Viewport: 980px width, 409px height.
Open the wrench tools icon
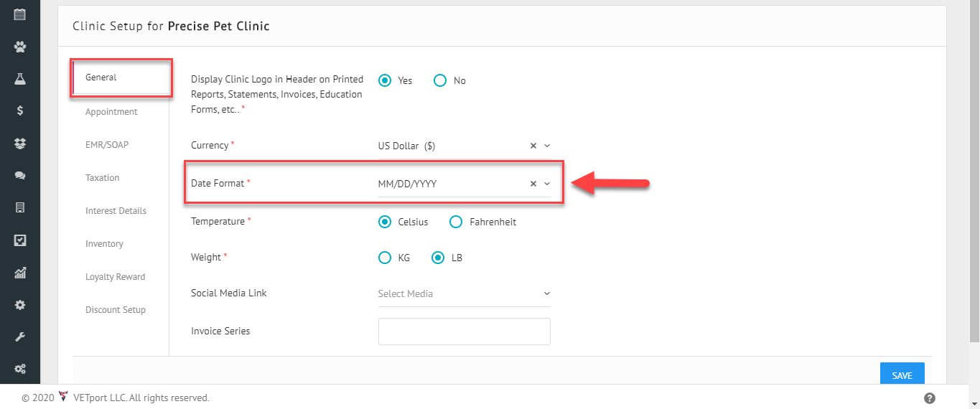tap(20, 337)
